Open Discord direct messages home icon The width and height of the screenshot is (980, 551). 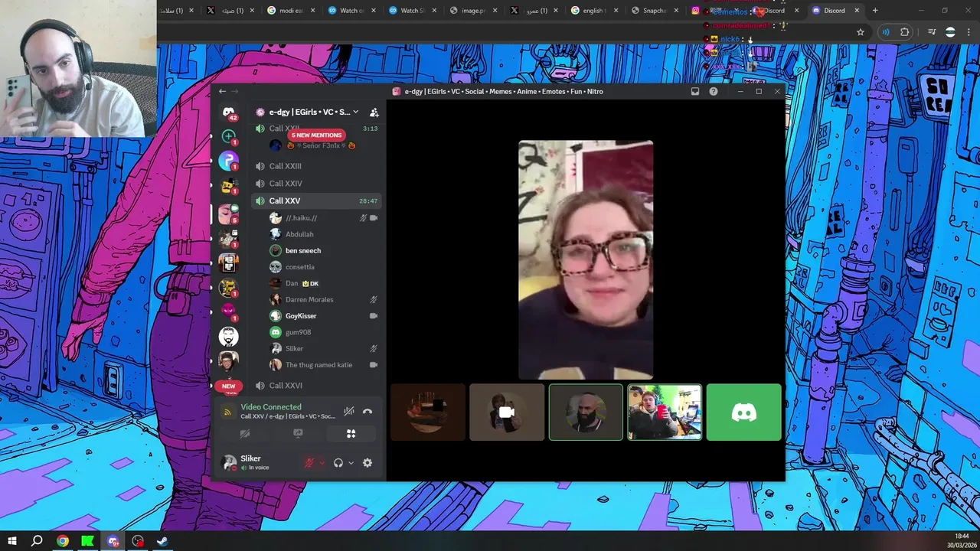coord(228,112)
